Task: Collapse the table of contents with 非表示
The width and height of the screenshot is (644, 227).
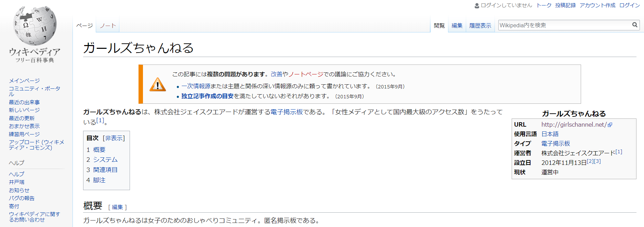Action: (x=114, y=138)
